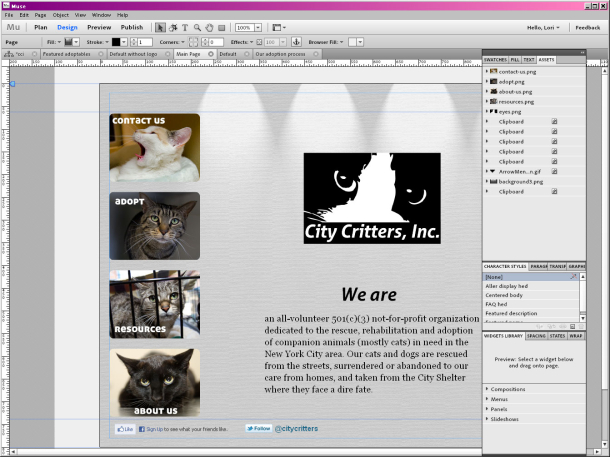Open the Hello, Lori account menu
Screen dimensions: 610x457
coord(543,28)
